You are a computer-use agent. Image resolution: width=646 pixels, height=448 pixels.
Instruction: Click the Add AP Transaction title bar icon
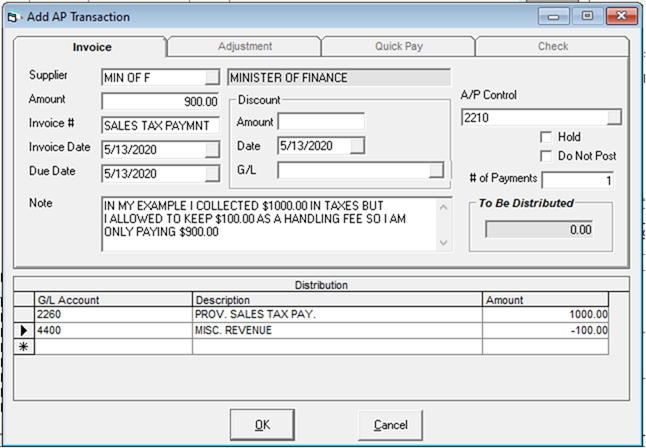click(14, 17)
